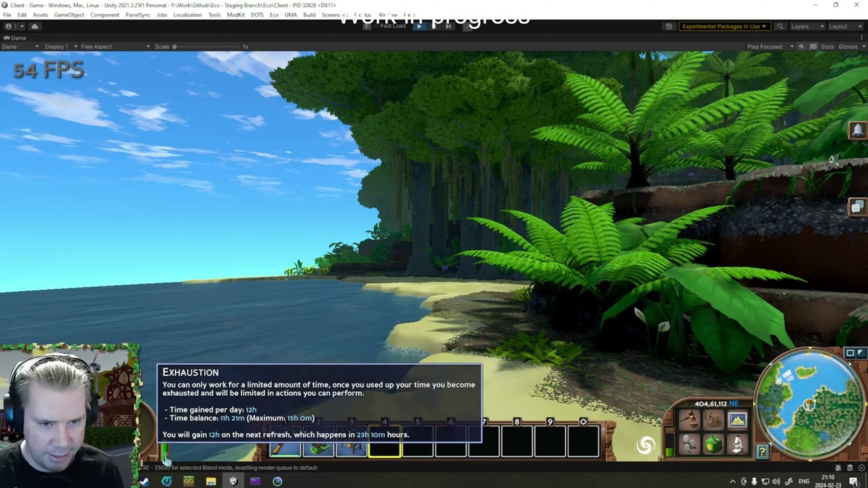The height and width of the screenshot is (488, 868).
Task: Click the status bar checkmark activity icon
Action: point(861,468)
